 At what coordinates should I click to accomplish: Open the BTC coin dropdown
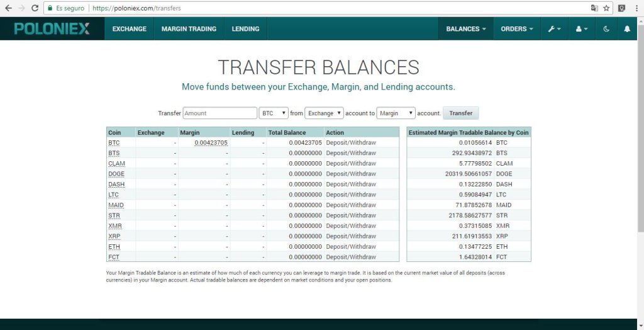(274, 113)
